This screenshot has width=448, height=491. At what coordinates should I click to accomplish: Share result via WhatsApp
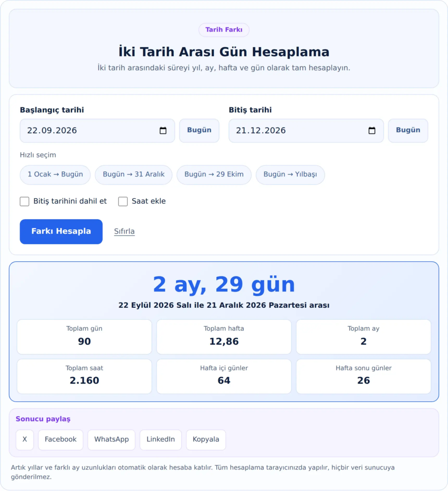pyautogui.click(x=112, y=440)
